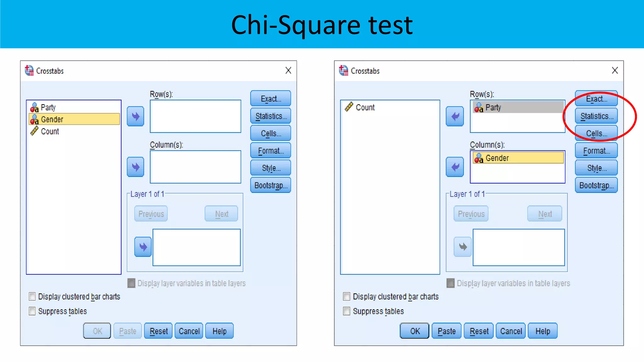Open Cells... in right Crosstabs dialog
This screenshot has height=362, width=644.
(x=597, y=133)
